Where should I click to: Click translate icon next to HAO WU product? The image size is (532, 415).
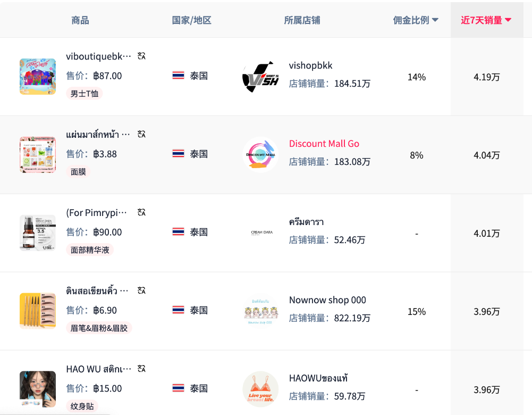[x=141, y=369]
